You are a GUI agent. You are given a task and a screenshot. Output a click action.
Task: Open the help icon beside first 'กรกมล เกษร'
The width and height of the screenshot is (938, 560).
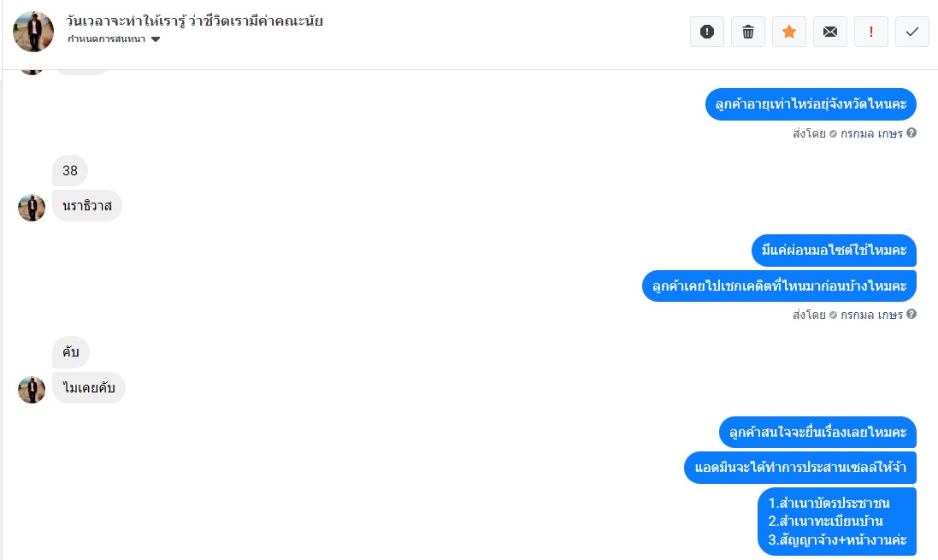(x=911, y=133)
